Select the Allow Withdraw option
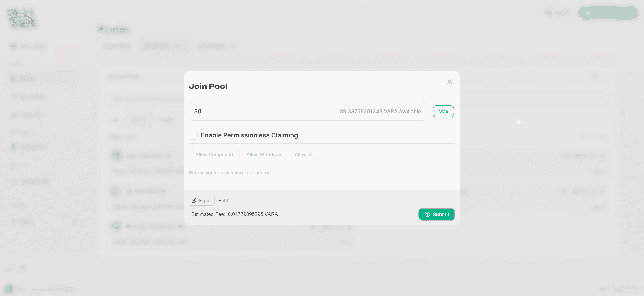644x296 pixels. tap(263, 155)
